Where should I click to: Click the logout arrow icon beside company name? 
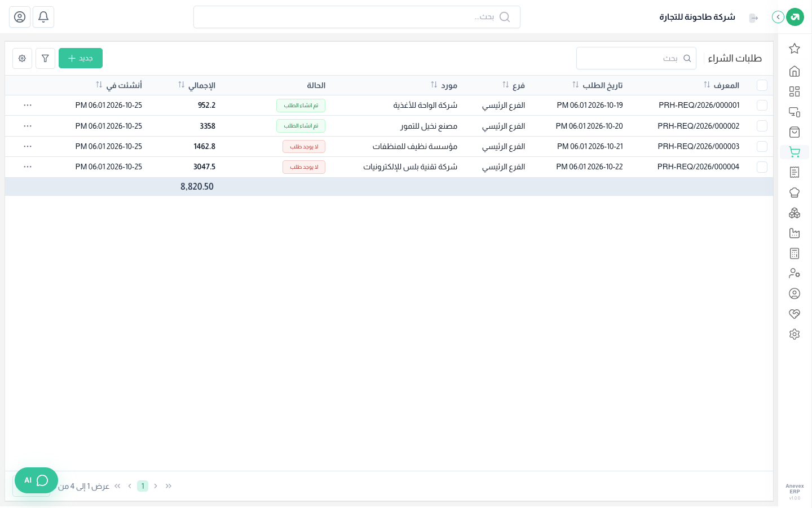pyautogui.click(x=753, y=18)
